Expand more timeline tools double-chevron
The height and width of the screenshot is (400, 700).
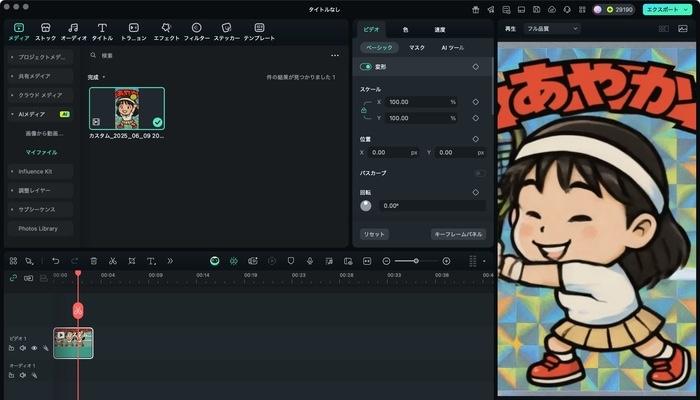(x=170, y=261)
